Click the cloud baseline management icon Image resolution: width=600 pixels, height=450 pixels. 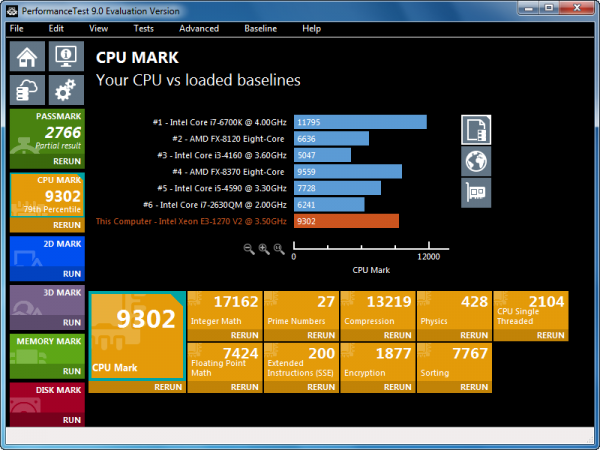[26, 91]
